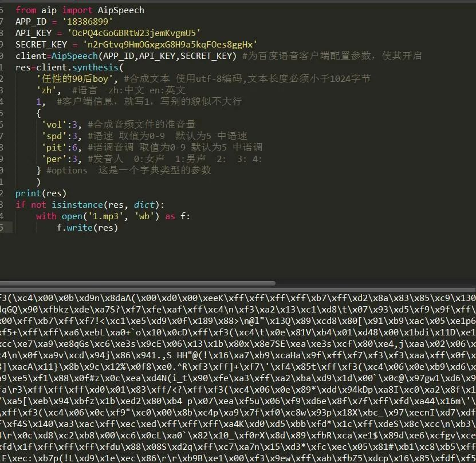Viewport: 476px width, 463px height.
Task: Place cursor on the client=AipSpeech line
Action: click(86, 56)
